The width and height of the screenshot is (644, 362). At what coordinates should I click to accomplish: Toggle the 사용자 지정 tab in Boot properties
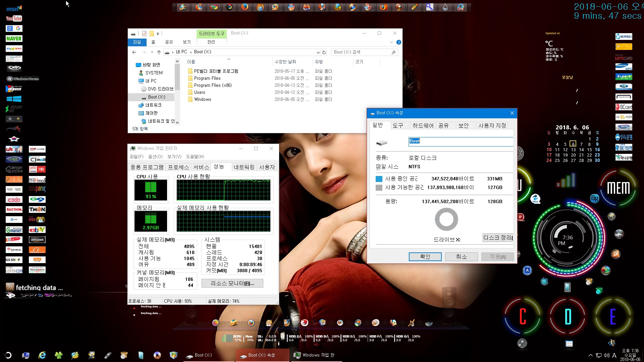(492, 126)
